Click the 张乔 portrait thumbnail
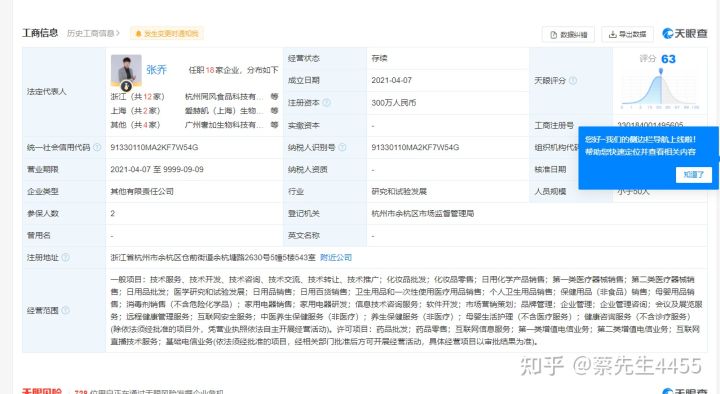 tap(126, 70)
